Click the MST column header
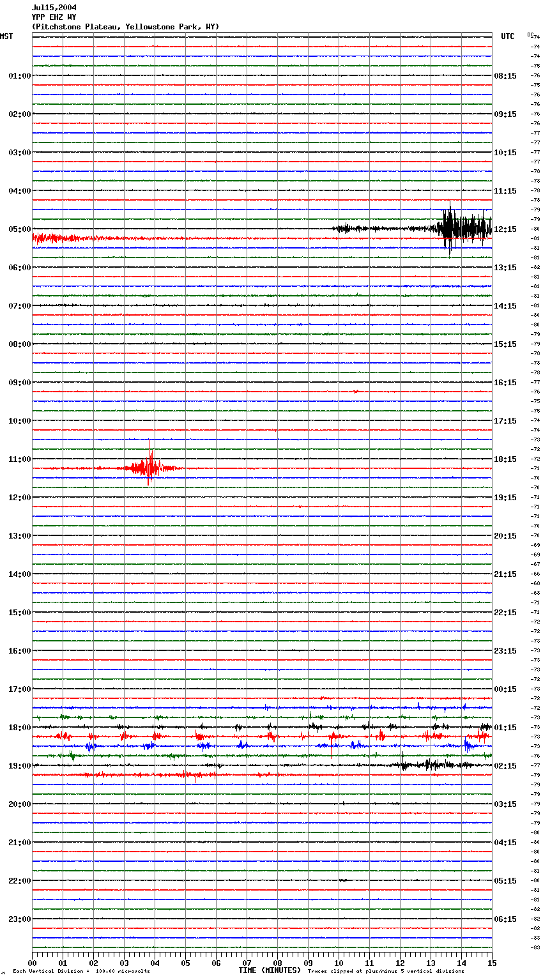Image resolution: width=543 pixels, height=980 pixels. (x=6, y=36)
